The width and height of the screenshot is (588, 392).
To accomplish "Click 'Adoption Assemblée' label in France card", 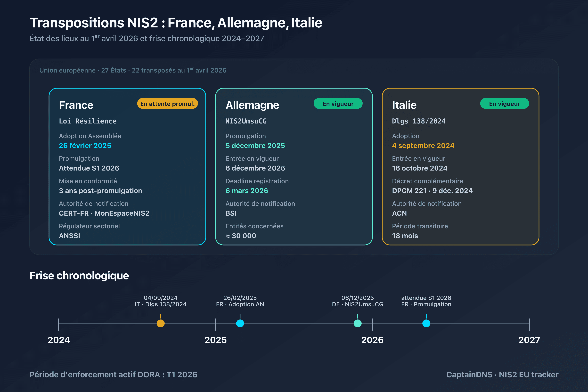I will 90,136.
